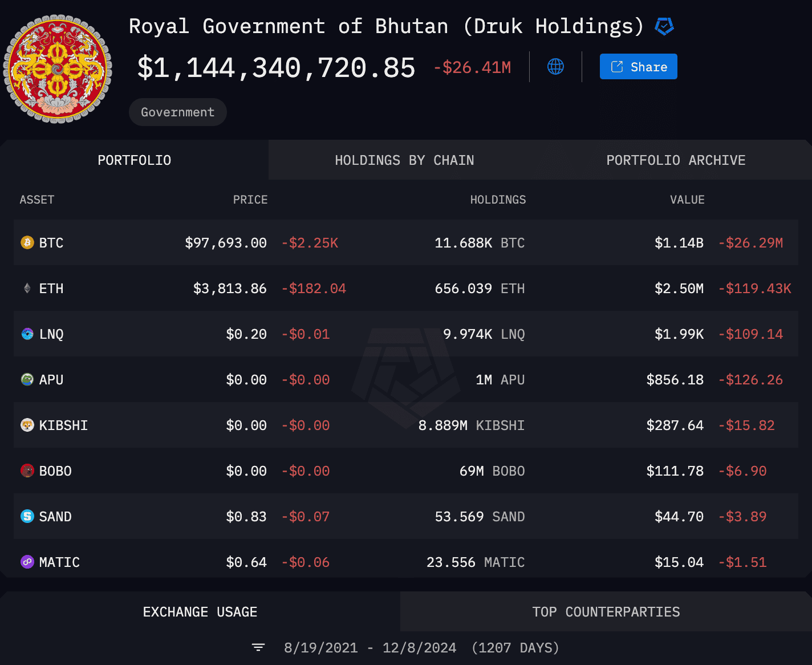Click the -$26.29M BTC value change
The height and width of the screenshot is (665, 812).
pos(750,243)
